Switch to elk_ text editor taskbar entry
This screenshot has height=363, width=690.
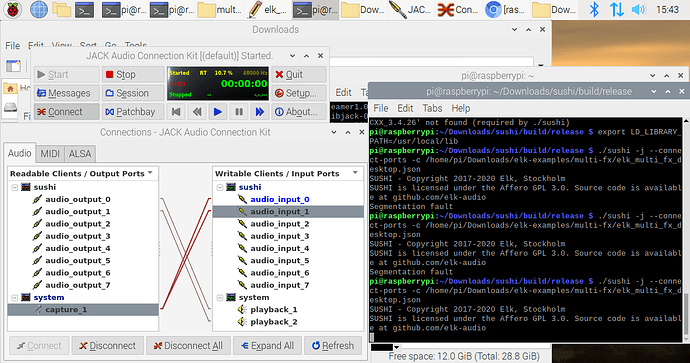[x=267, y=10]
